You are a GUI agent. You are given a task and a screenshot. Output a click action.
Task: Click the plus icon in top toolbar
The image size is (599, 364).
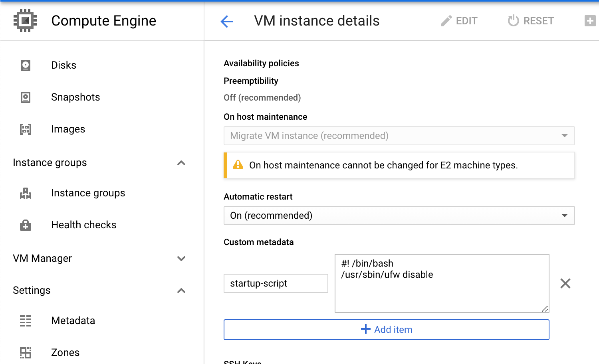click(x=590, y=21)
